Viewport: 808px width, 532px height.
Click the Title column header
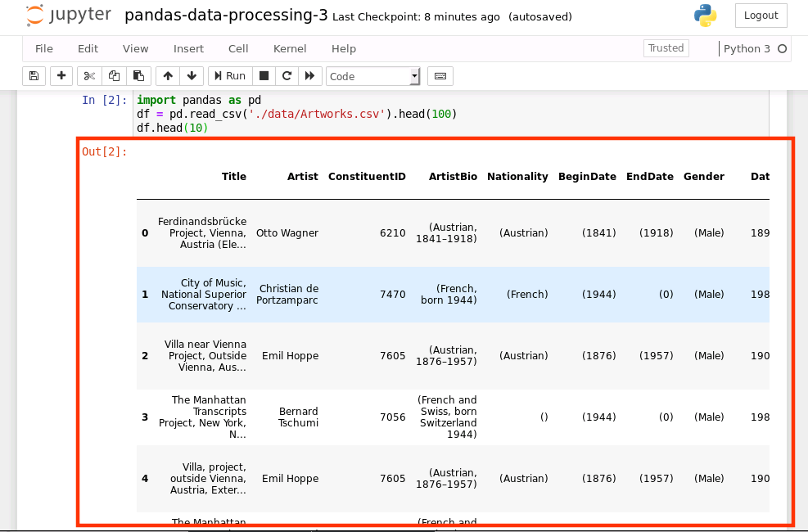234,177
